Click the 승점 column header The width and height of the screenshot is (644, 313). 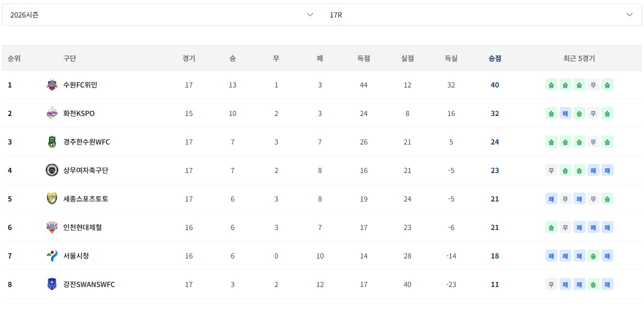point(495,58)
